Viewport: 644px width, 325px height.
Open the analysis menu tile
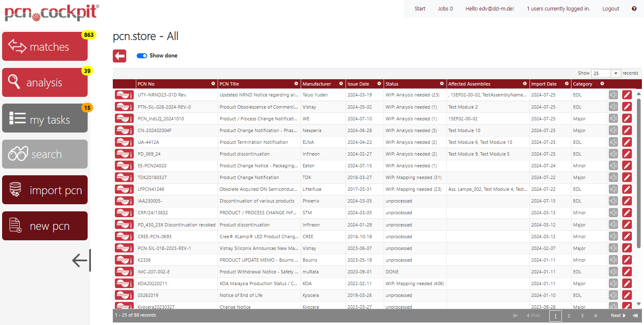(x=45, y=83)
